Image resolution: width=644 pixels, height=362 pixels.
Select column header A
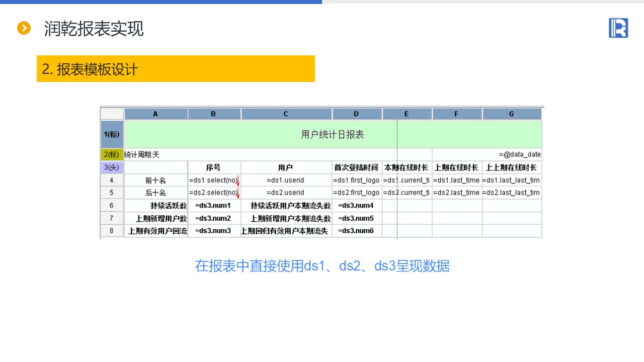156,114
